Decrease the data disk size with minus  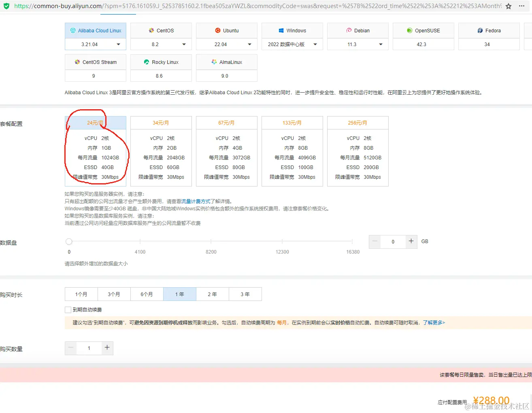tap(375, 241)
